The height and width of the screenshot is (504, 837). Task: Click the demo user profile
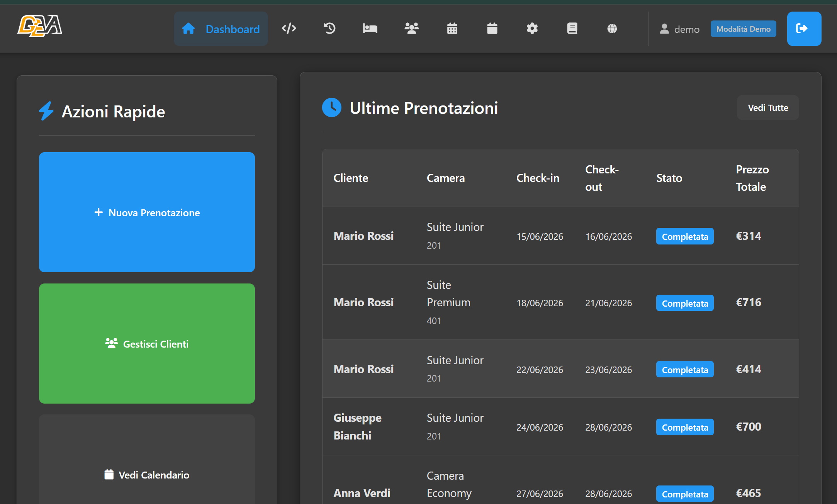(x=679, y=29)
